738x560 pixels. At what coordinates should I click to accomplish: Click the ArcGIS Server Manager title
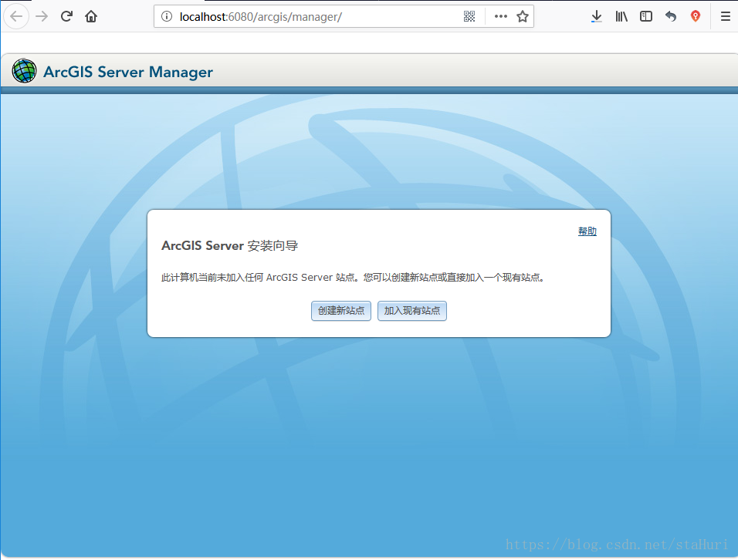click(128, 72)
